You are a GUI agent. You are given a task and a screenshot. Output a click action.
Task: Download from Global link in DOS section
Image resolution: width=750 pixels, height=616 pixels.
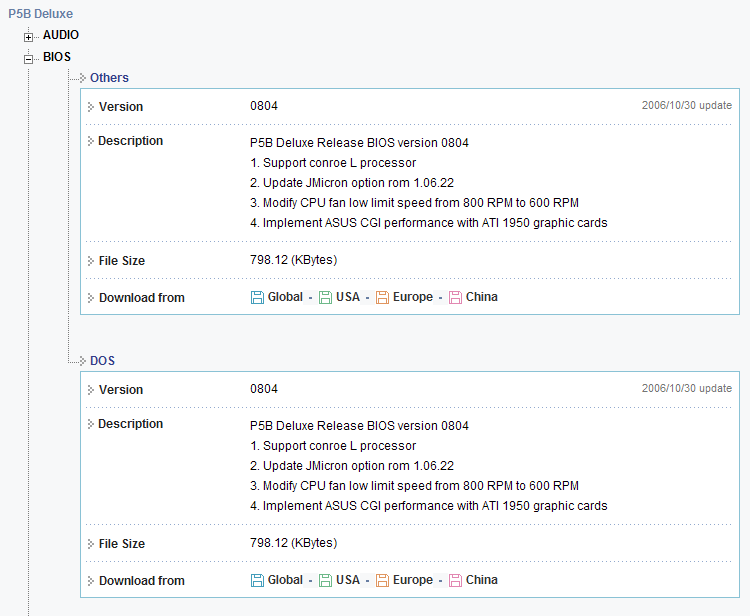point(285,580)
